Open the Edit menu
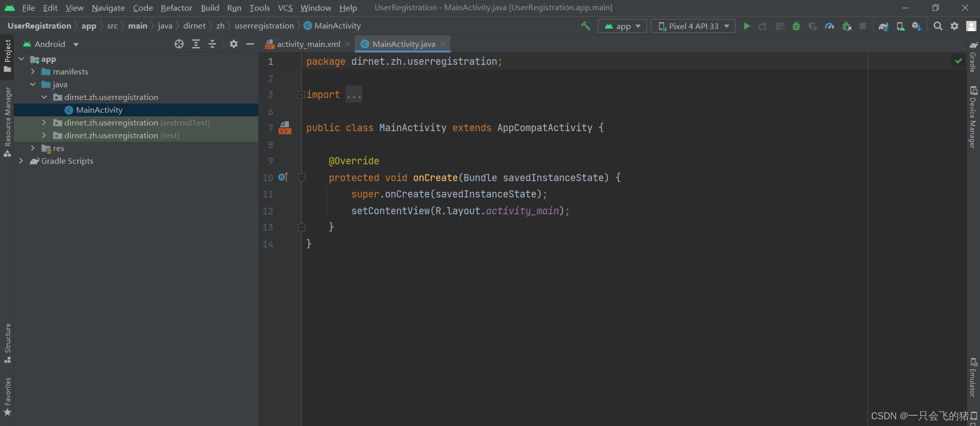This screenshot has height=426, width=980. [50, 8]
